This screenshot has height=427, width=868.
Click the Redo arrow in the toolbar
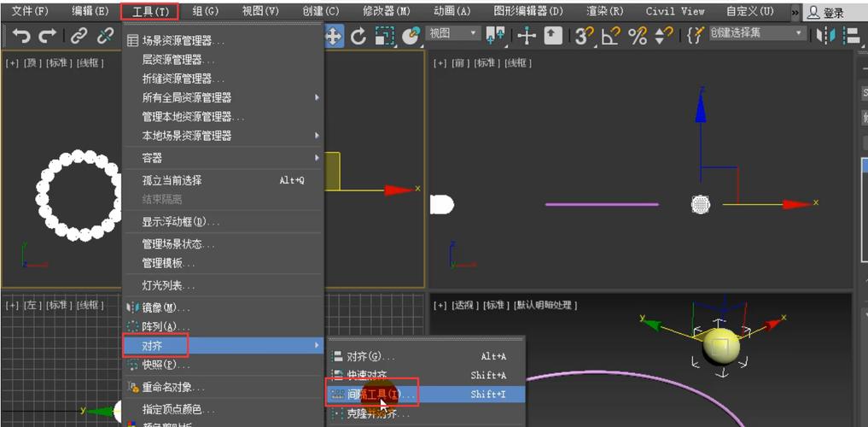coord(48,36)
